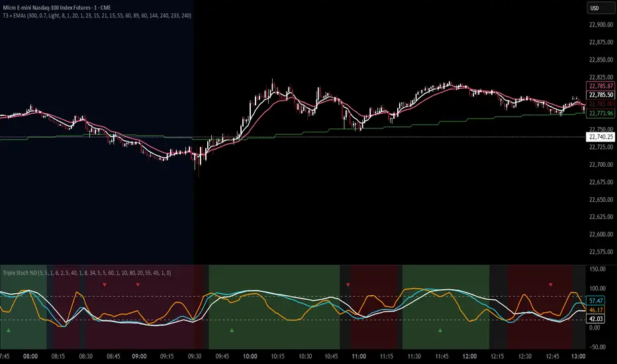Click the green up-arrow signal before 08:00
This screenshot has height=364, width=617.
[9, 329]
